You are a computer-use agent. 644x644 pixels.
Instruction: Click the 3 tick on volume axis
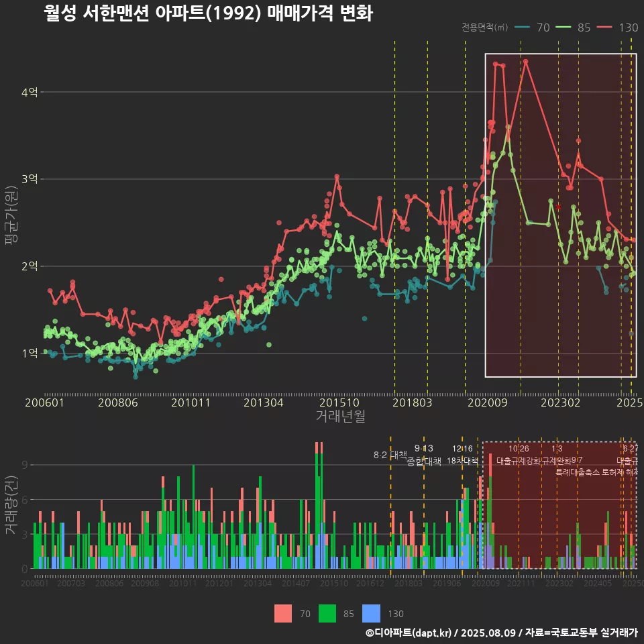pyautogui.click(x=25, y=535)
